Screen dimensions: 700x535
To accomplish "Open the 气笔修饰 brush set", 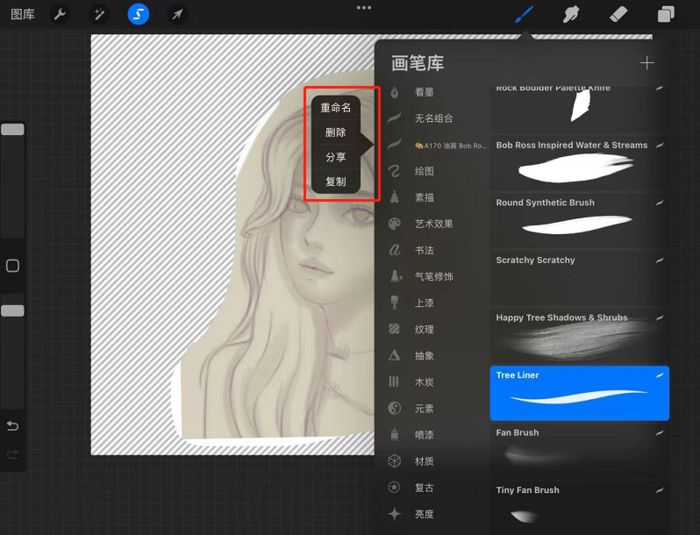I will (433, 276).
